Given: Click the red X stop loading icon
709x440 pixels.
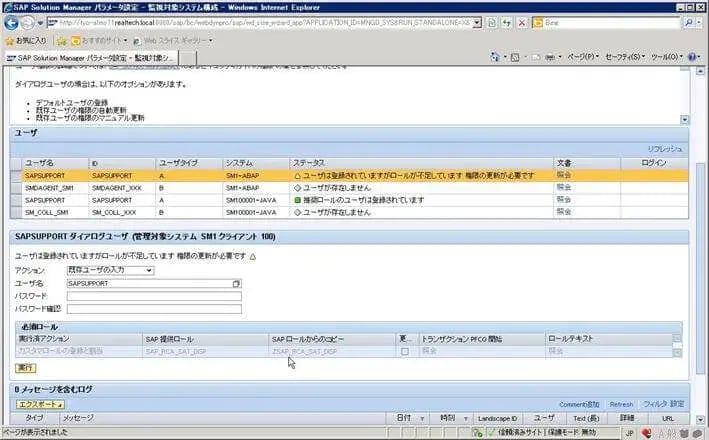Looking at the screenshot, I should (x=522, y=23).
